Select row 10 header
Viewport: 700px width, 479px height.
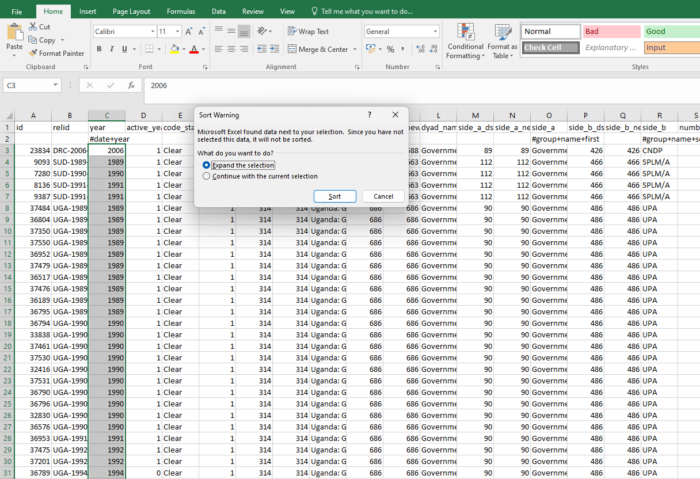coord(8,231)
